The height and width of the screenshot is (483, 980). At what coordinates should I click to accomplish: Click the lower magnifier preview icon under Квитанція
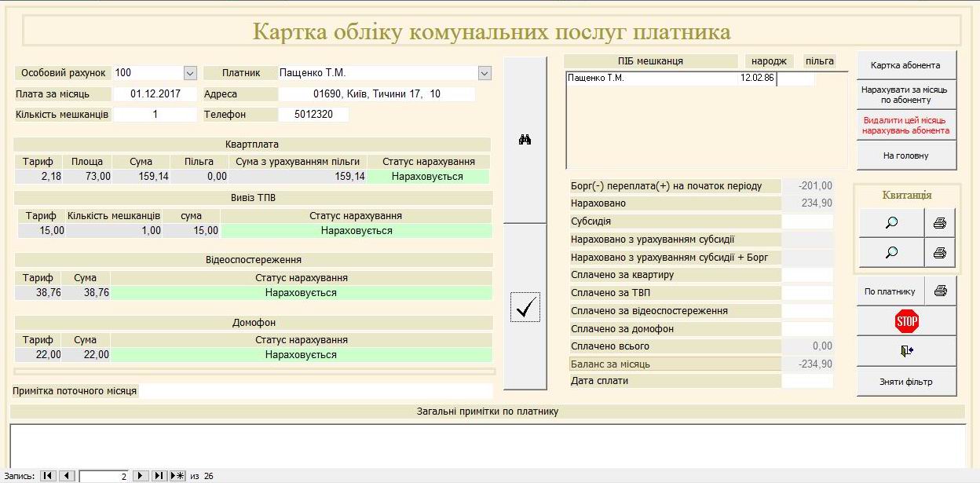pyautogui.click(x=890, y=253)
